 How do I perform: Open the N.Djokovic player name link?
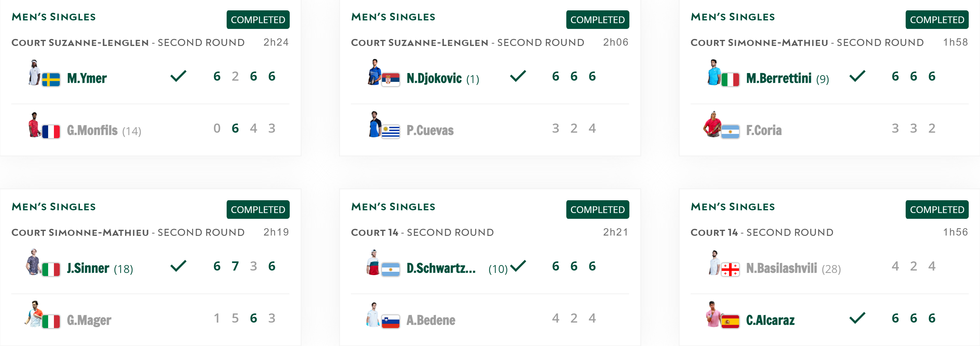tap(434, 78)
